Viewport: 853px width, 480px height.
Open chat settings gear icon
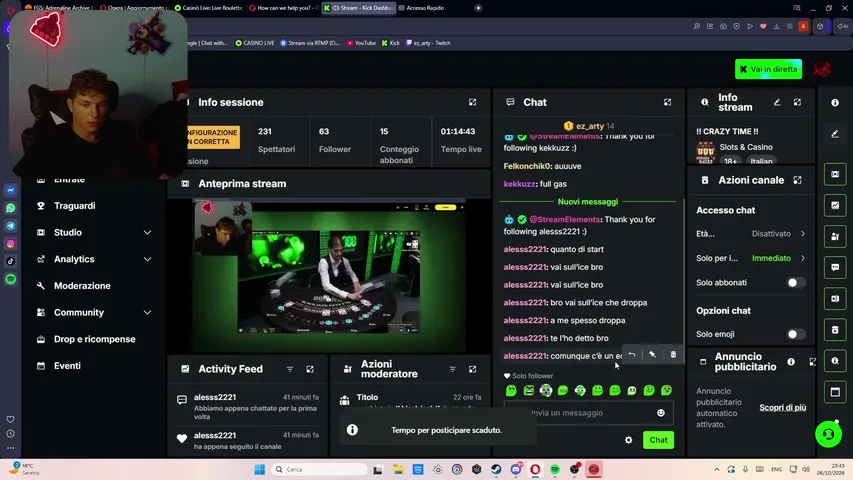(x=628, y=440)
